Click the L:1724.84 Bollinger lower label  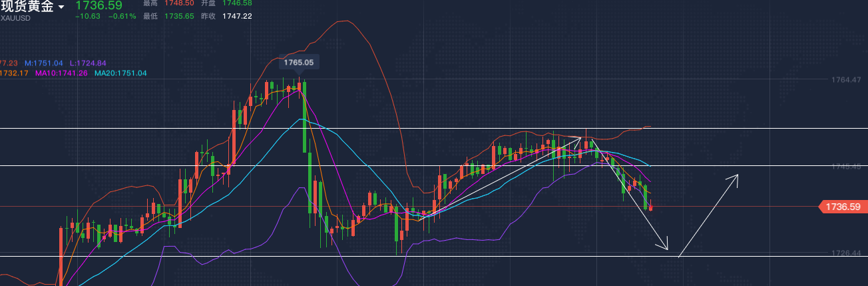point(88,63)
